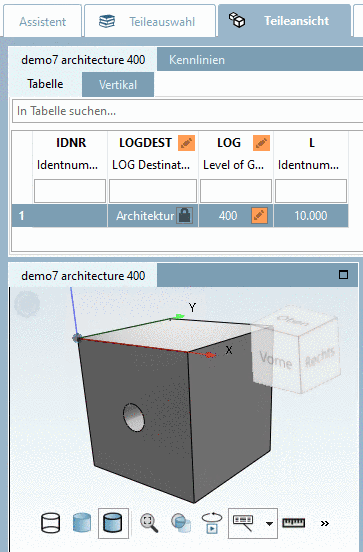Select shaded cylinder with edges mode

point(113,523)
